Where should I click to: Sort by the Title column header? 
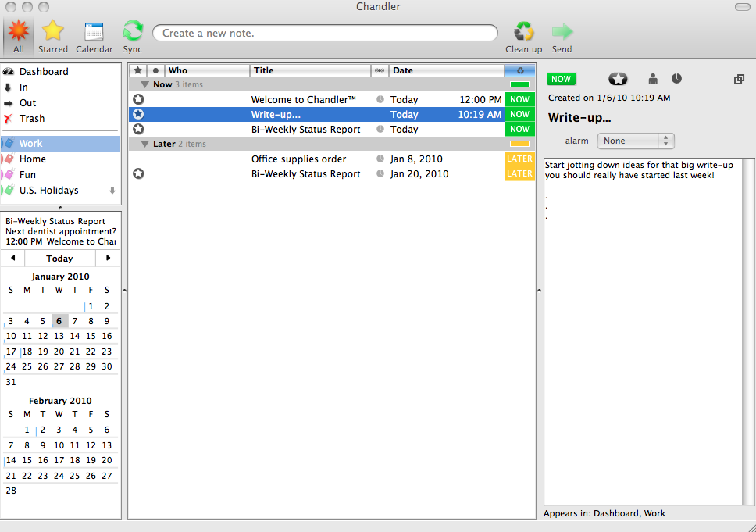pyautogui.click(x=311, y=70)
